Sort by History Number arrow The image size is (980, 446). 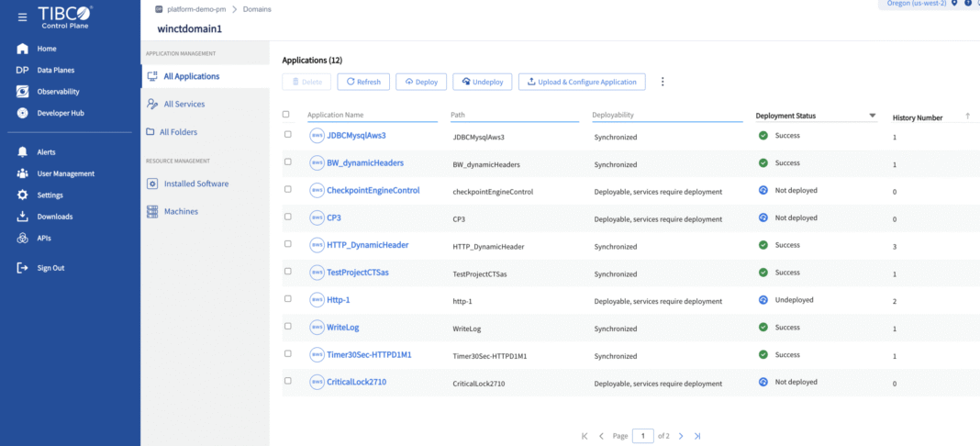968,117
